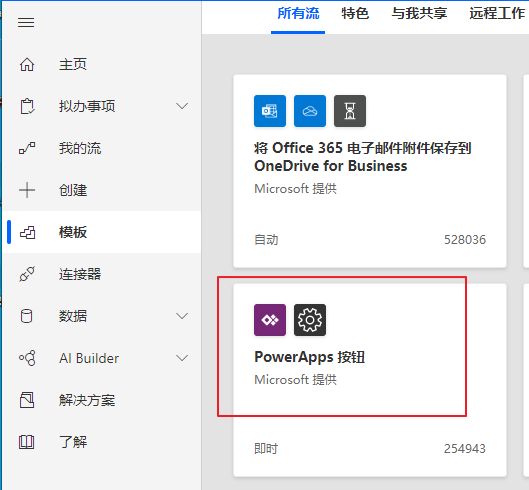Screen dimensions: 529x490
Task: Click the OneDrive cloud connector icon
Action: click(310, 111)
